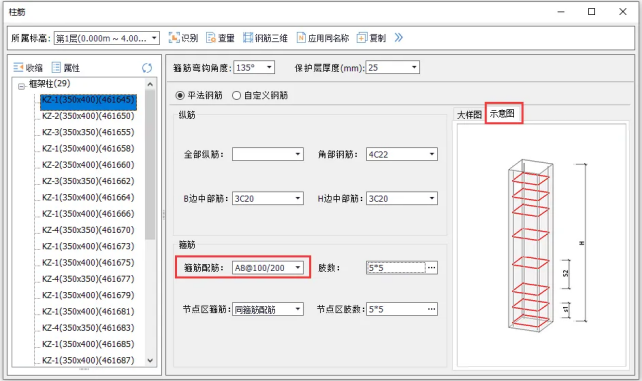Select KZ-1(350x400)(461666) tree item
This screenshot has height=381, width=642.
pyautogui.click(x=88, y=214)
